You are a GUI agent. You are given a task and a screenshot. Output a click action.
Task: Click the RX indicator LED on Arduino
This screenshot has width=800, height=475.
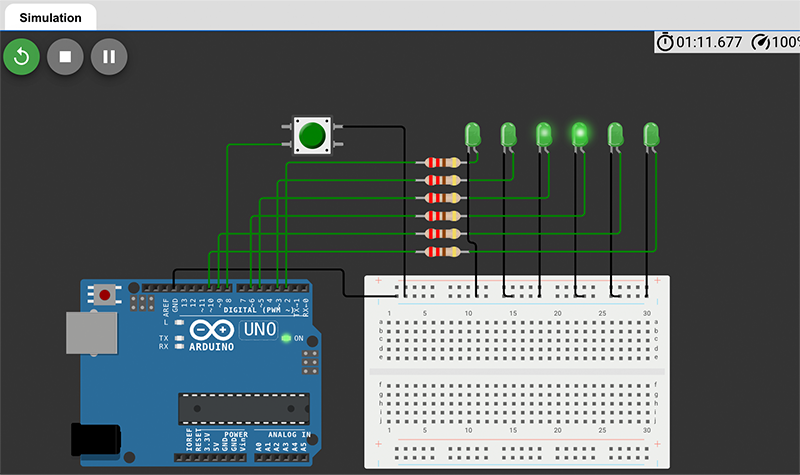tap(179, 346)
